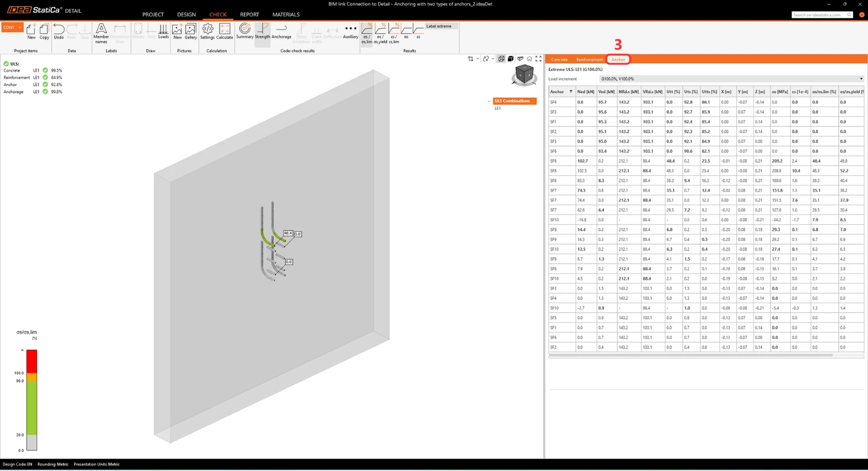This screenshot has height=471, width=868.
Task: Switch to wireframe transparent view
Action: (501, 59)
